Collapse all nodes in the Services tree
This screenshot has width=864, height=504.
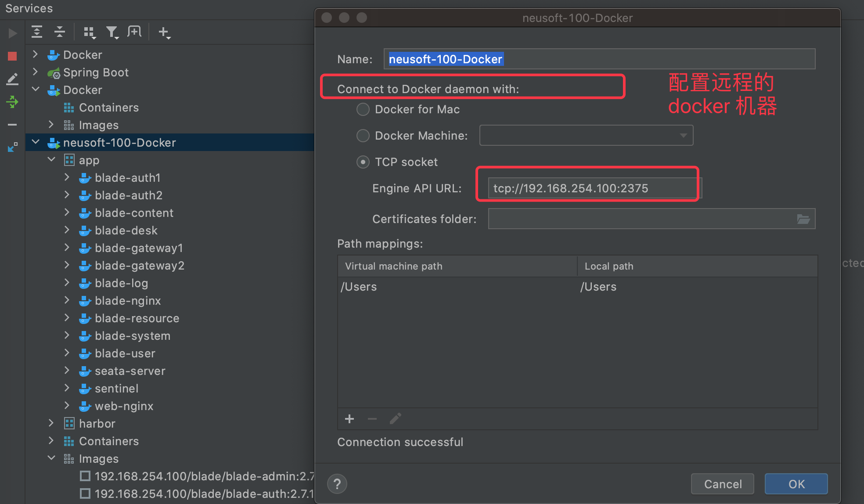[x=59, y=32]
